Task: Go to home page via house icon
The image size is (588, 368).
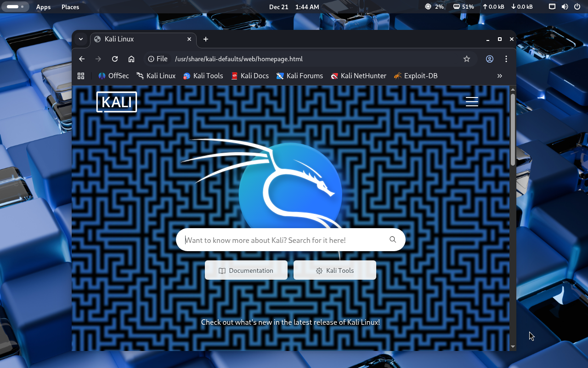Action: 131,59
